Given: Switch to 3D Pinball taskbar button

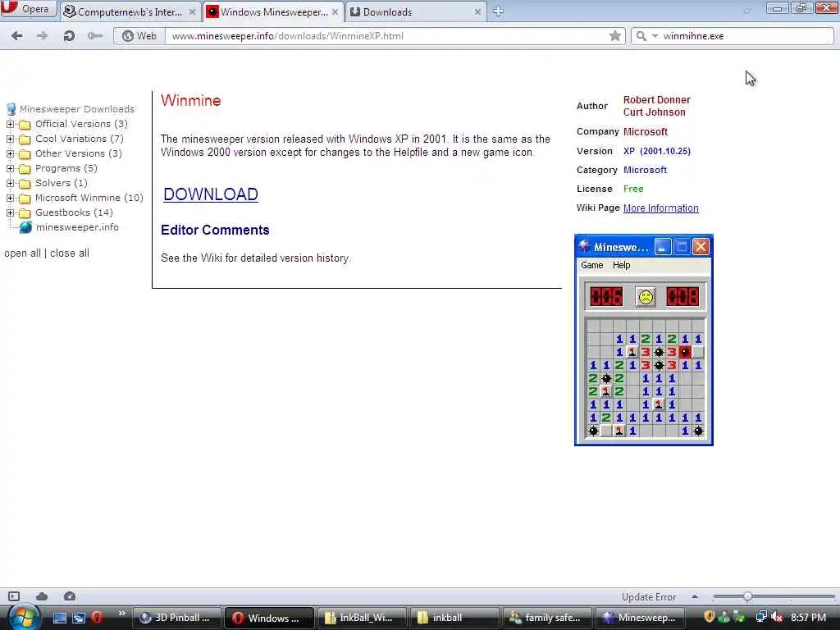Looking at the screenshot, I should click(177, 618).
